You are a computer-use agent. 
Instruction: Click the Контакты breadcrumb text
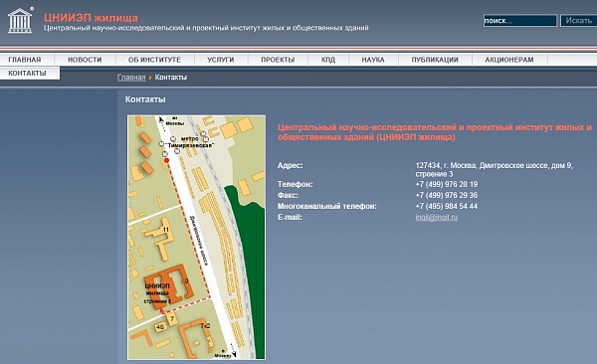tap(170, 78)
